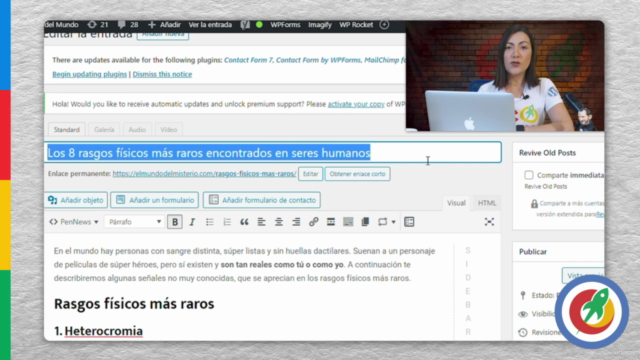Click the updates icon showing 21
640x360 pixels.
coord(98,24)
